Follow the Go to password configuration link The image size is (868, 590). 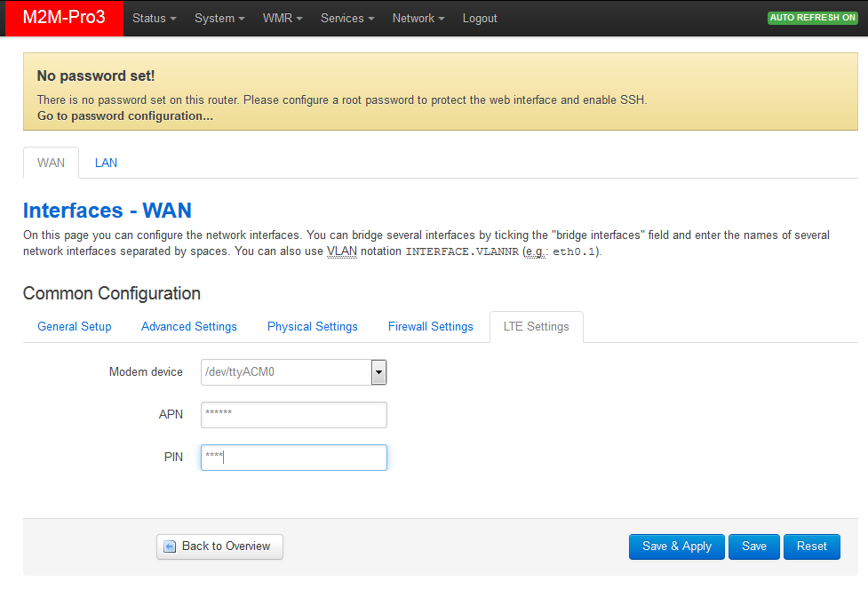[x=125, y=116]
